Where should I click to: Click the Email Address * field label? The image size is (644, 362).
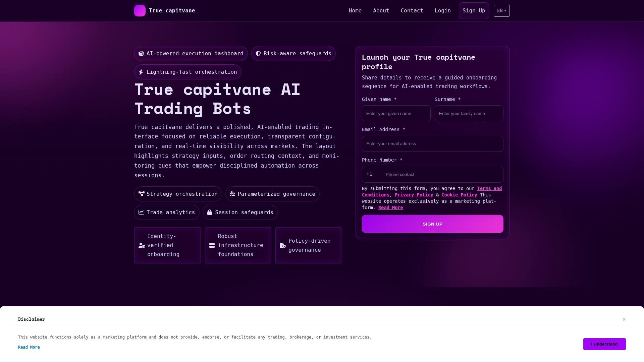383,129
